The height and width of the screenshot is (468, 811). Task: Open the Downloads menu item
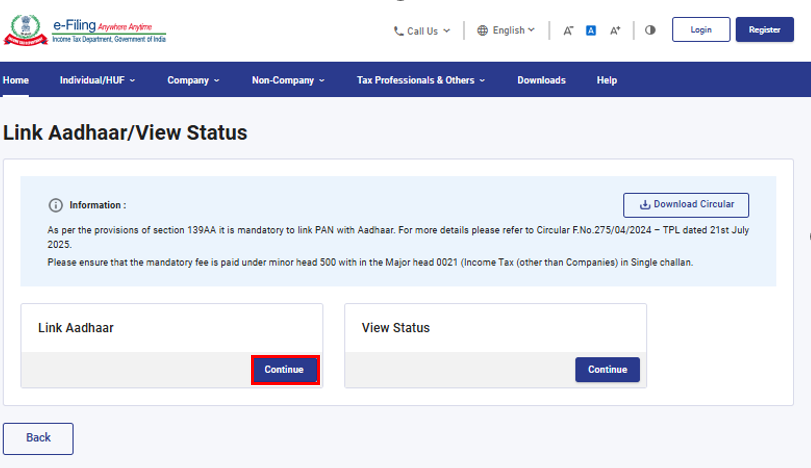(x=542, y=80)
